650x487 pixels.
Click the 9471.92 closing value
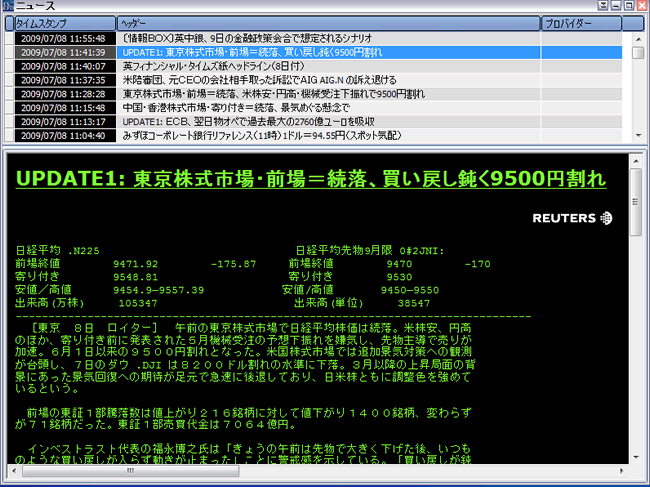136,264
